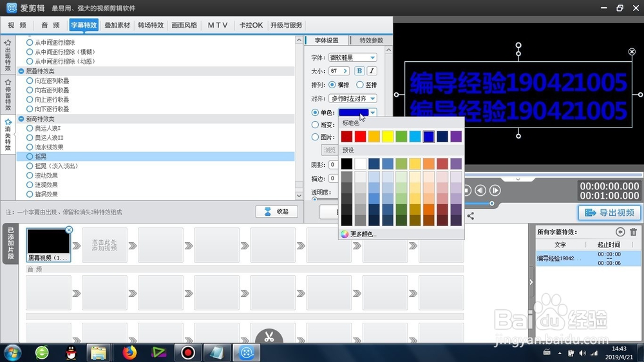Switch to the 视频 tab

(x=17, y=25)
